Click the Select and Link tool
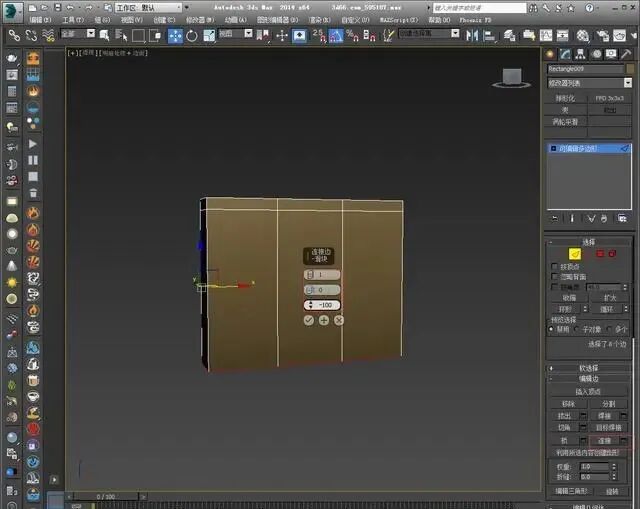 (x=14, y=36)
